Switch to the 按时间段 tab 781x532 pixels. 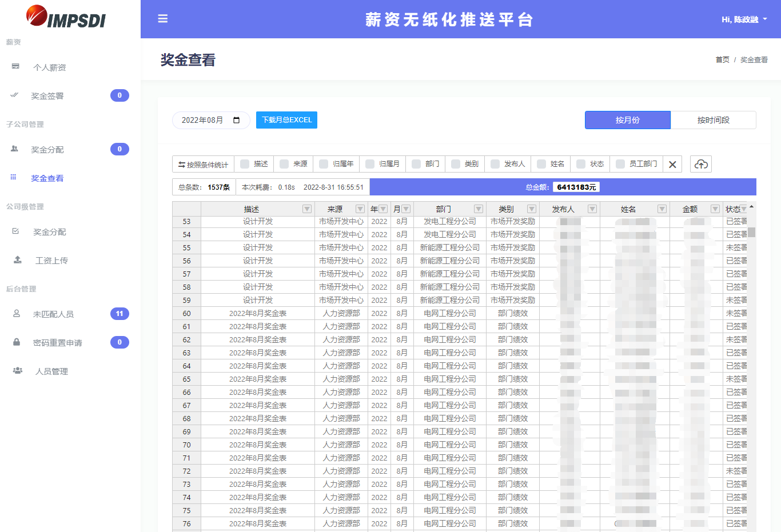714,120
